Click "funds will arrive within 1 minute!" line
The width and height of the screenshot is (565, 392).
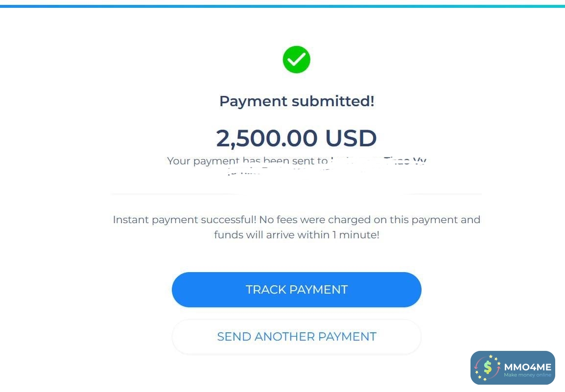(x=296, y=235)
